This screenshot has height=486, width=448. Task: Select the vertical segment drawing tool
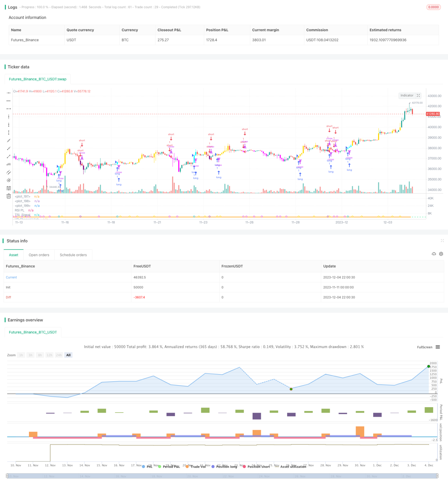(9, 133)
